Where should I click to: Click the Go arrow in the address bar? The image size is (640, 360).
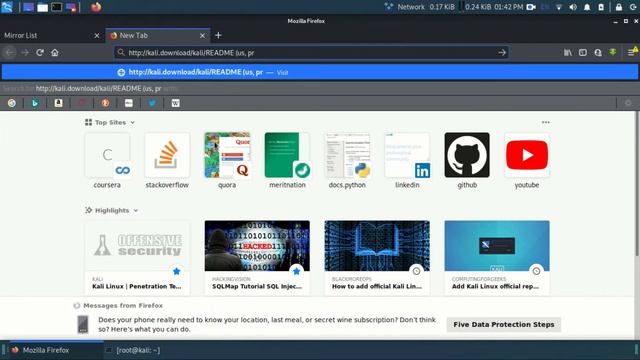(x=502, y=53)
